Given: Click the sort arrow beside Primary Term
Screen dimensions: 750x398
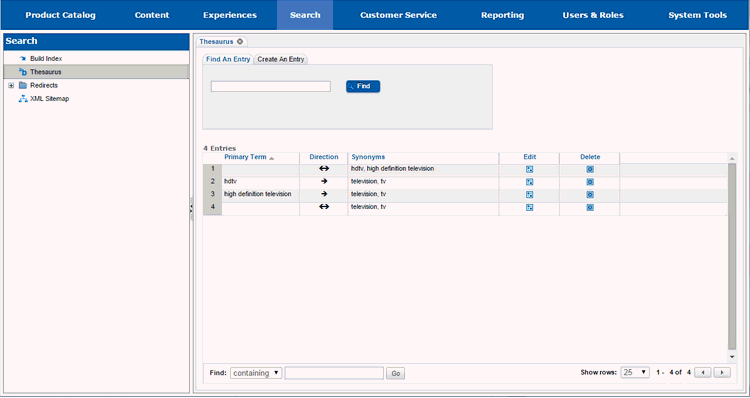Looking at the screenshot, I should [272, 158].
